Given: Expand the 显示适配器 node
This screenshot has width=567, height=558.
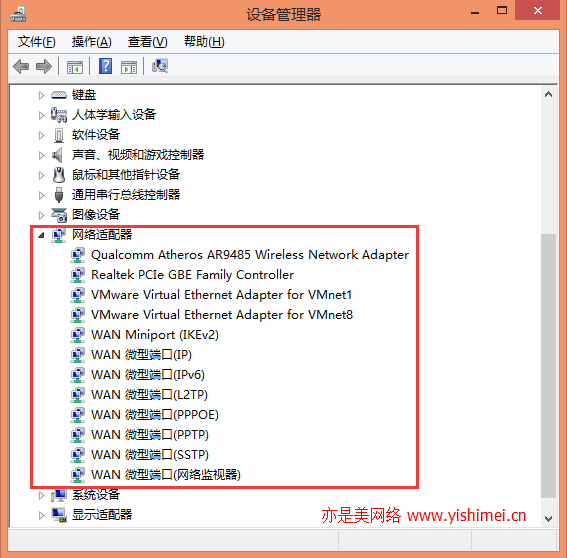Looking at the screenshot, I should tap(41, 515).
